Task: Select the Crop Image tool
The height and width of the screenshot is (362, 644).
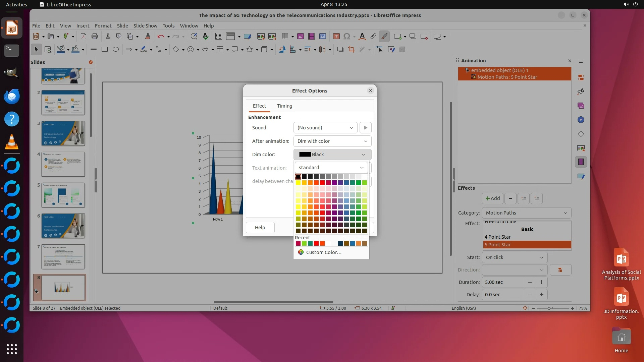Action: [351, 50]
